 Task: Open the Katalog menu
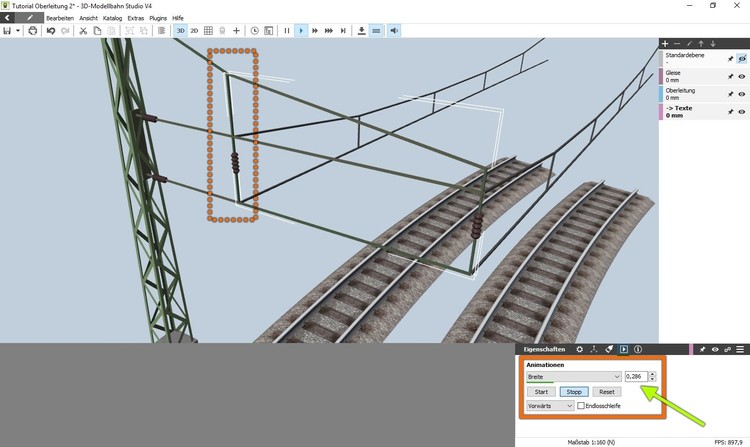[112, 18]
